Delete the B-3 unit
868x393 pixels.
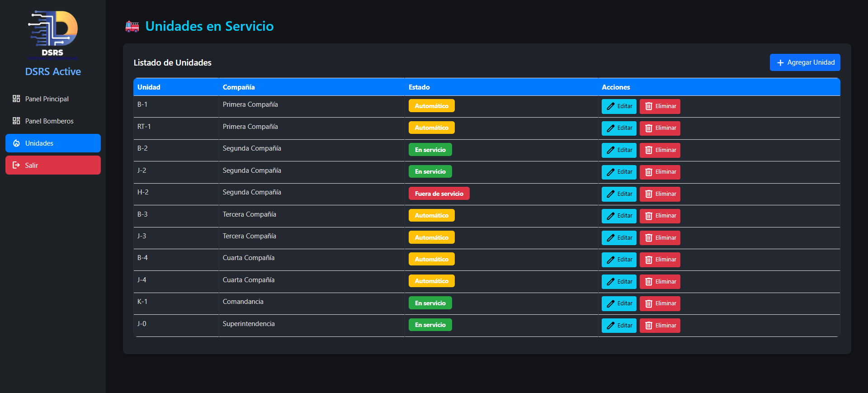[x=660, y=216]
